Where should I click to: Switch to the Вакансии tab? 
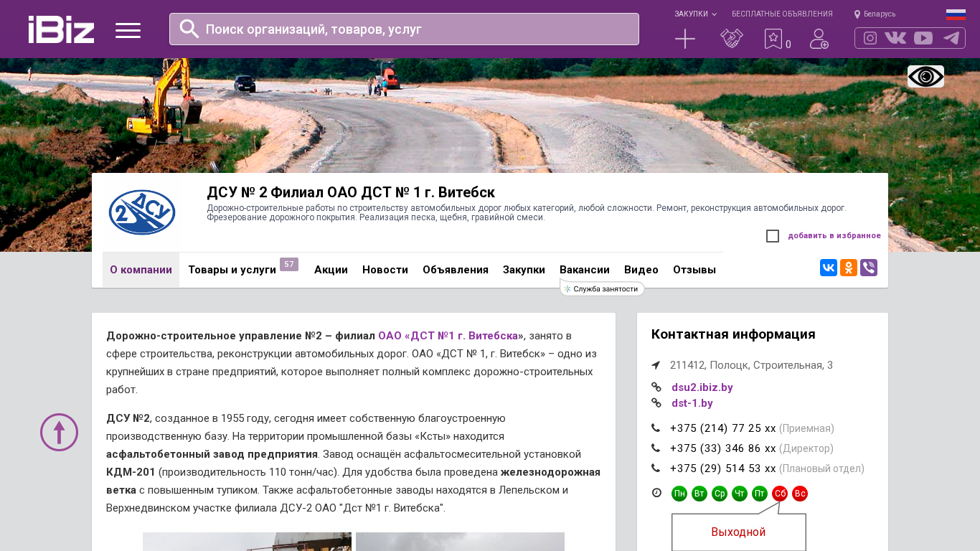585,270
